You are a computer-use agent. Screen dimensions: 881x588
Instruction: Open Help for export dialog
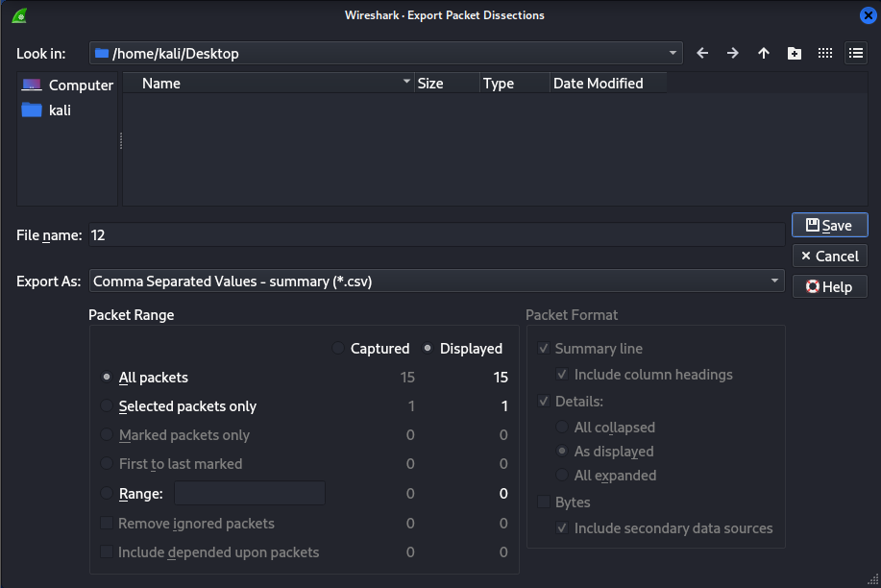coord(830,286)
